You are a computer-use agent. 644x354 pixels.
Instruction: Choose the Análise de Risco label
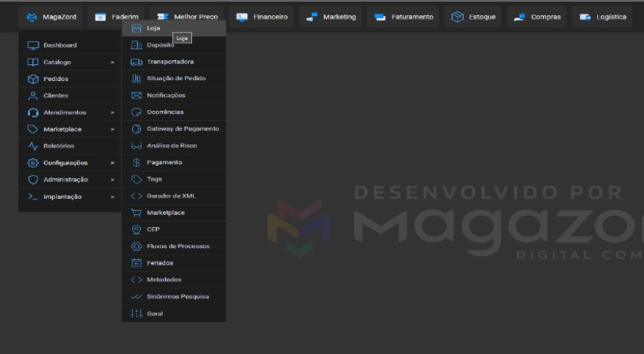click(x=171, y=146)
